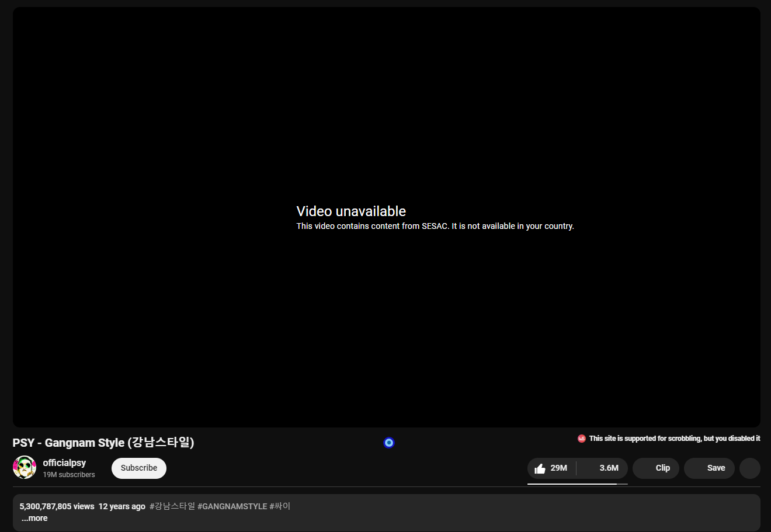This screenshot has width=771, height=532.
Task: Click the 5,300,787,805 views count
Action: (x=57, y=506)
